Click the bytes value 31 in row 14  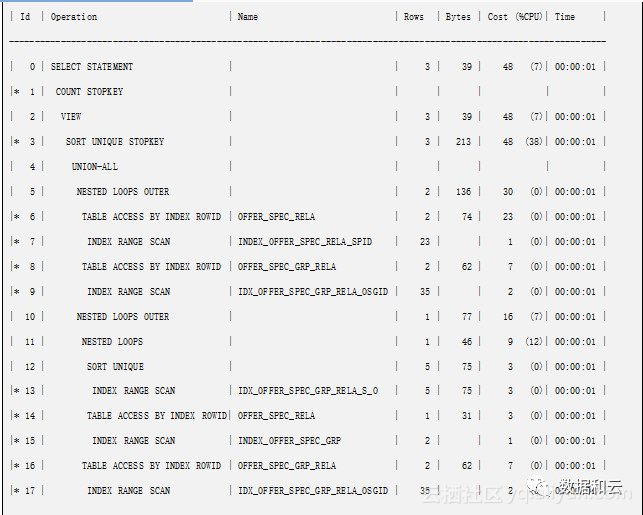pyautogui.click(x=467, y=415)
